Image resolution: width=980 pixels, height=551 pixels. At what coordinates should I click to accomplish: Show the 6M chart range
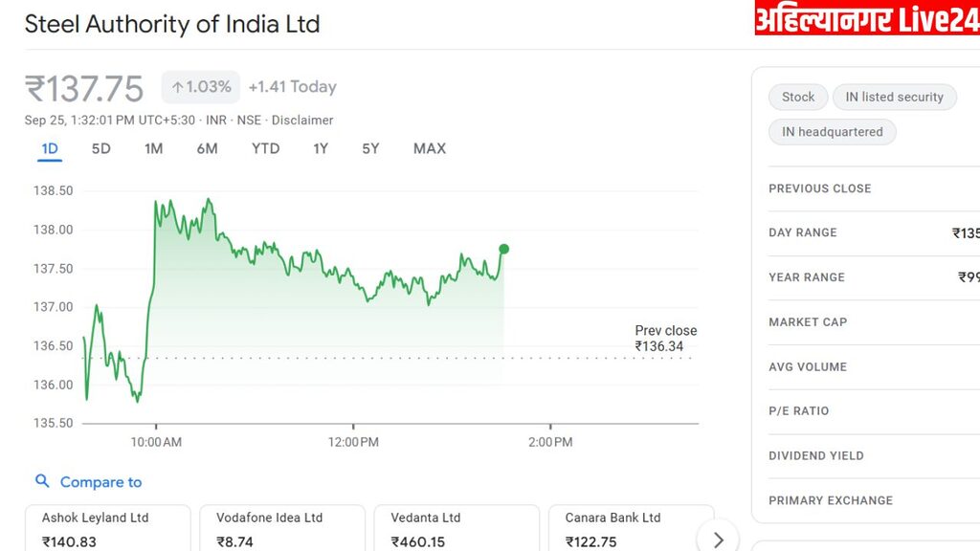[207, 148]
